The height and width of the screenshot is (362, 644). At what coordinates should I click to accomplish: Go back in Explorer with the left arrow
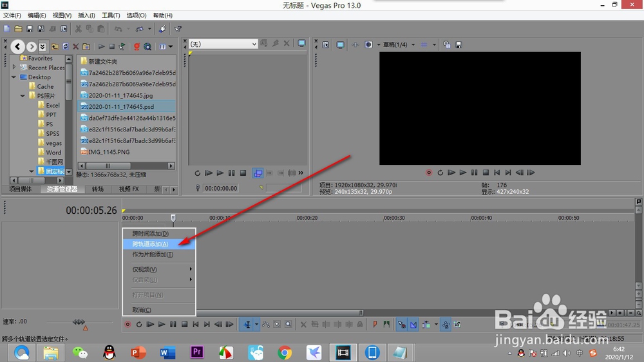pyautogui.click(x=17, y=46)
